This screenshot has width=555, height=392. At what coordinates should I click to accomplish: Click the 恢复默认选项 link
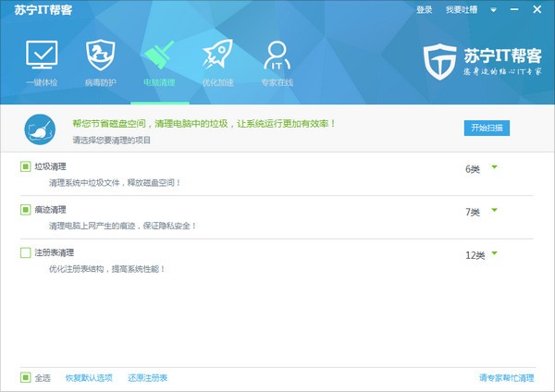[x=89, y=377]
